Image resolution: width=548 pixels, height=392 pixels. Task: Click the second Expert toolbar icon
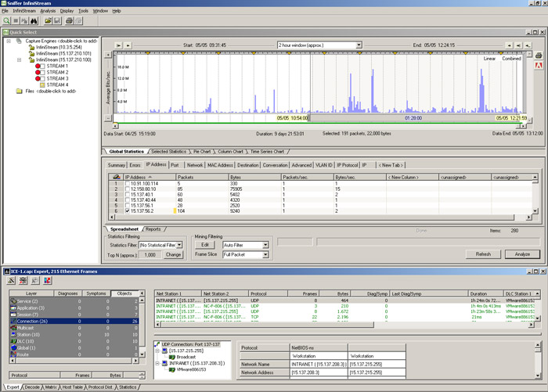(23, 280)
